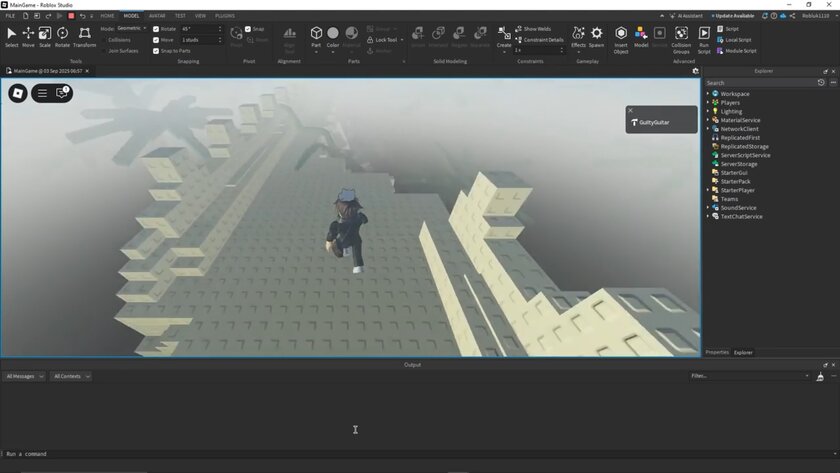Clear the Output panel with broom icon

point(820,377)
